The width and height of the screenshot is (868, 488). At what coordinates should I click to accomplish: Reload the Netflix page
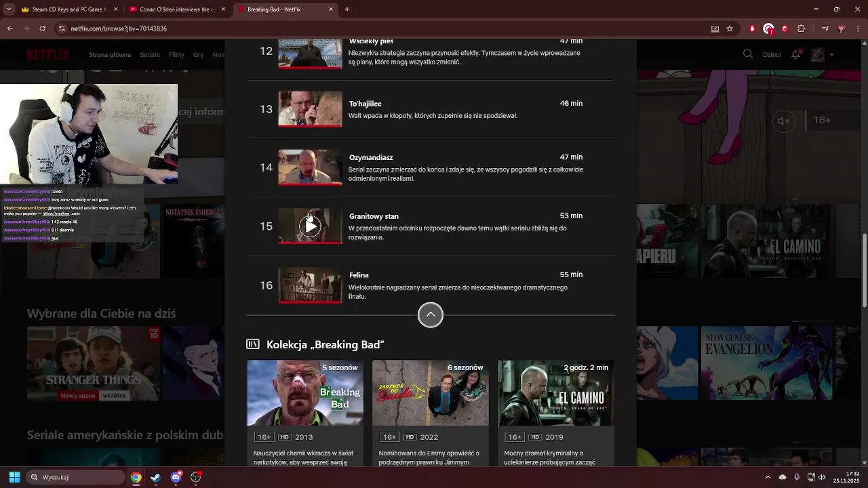point(43,28)
